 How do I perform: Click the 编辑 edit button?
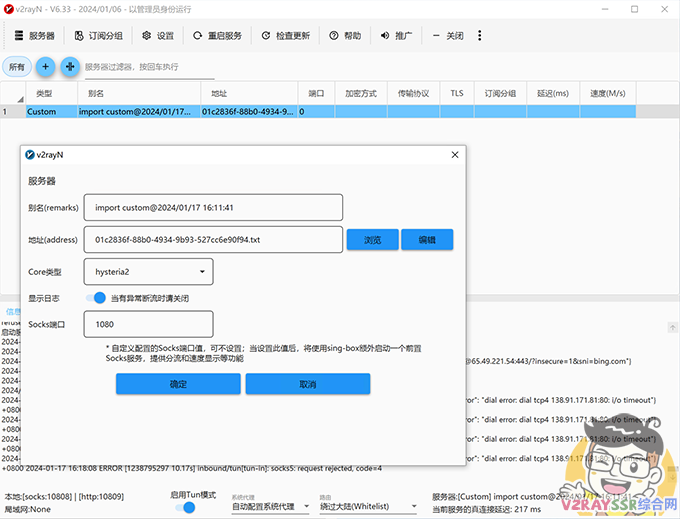click(427, 240)
